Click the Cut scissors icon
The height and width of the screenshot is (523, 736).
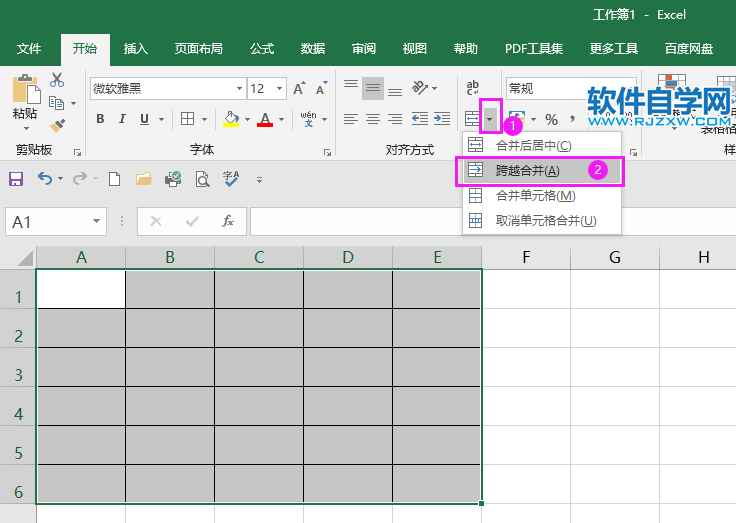coord(57,80)
